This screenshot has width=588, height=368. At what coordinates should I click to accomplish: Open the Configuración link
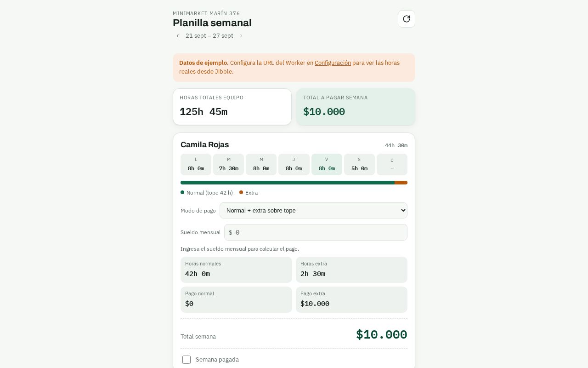(x=333, y=63)
